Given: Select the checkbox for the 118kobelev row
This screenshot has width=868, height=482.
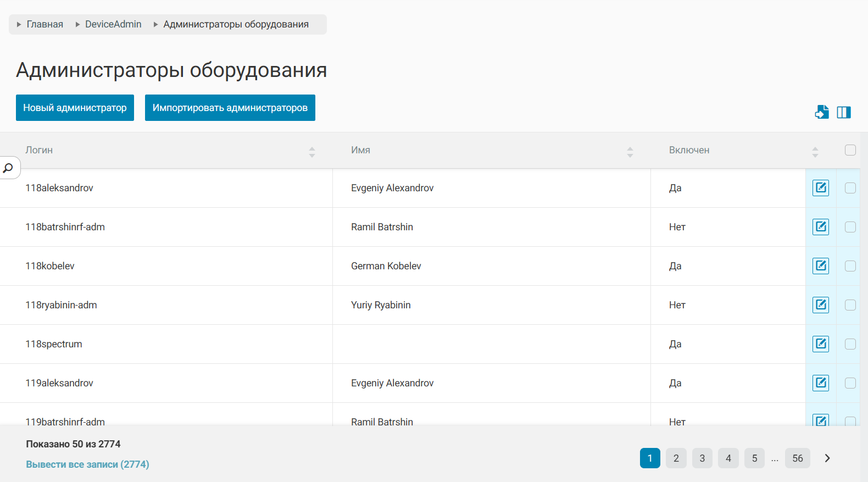Looking at the screenshot, I should 850,266.
